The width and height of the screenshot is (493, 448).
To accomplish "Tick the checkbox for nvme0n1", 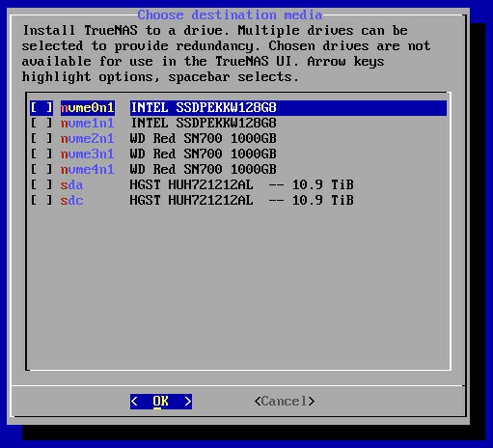I will (x=41, y=108).
